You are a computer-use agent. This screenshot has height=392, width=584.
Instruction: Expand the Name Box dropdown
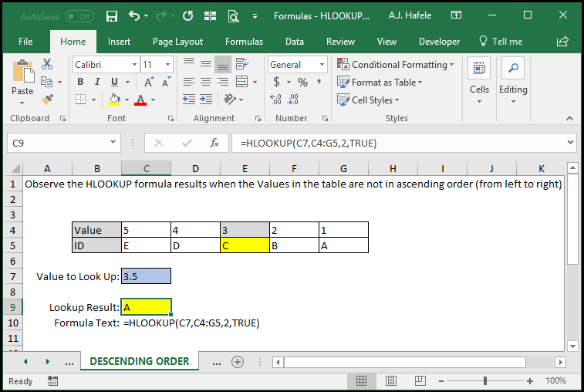(113, 142)
